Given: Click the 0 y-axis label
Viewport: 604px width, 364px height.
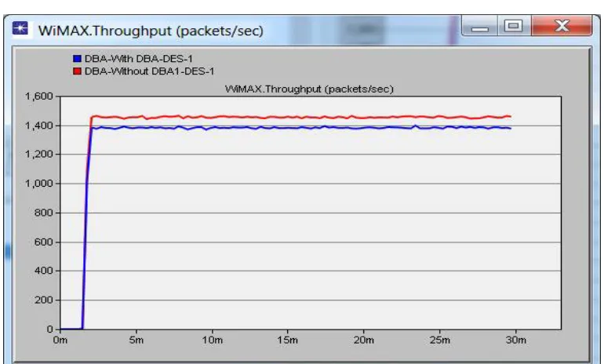Looking at the screenshot, I should pyautogui.click(x=49, y=329).
